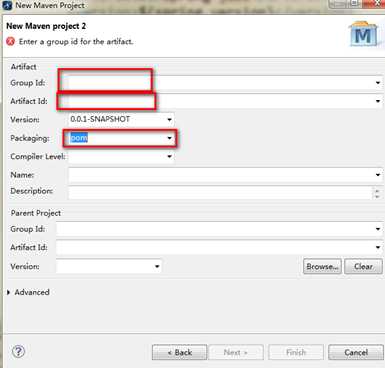Image resolution: width=385 pixels, height=368 pixels.
Task: Click the selected pom text in Packaging
Action: (x=79, y=138)
